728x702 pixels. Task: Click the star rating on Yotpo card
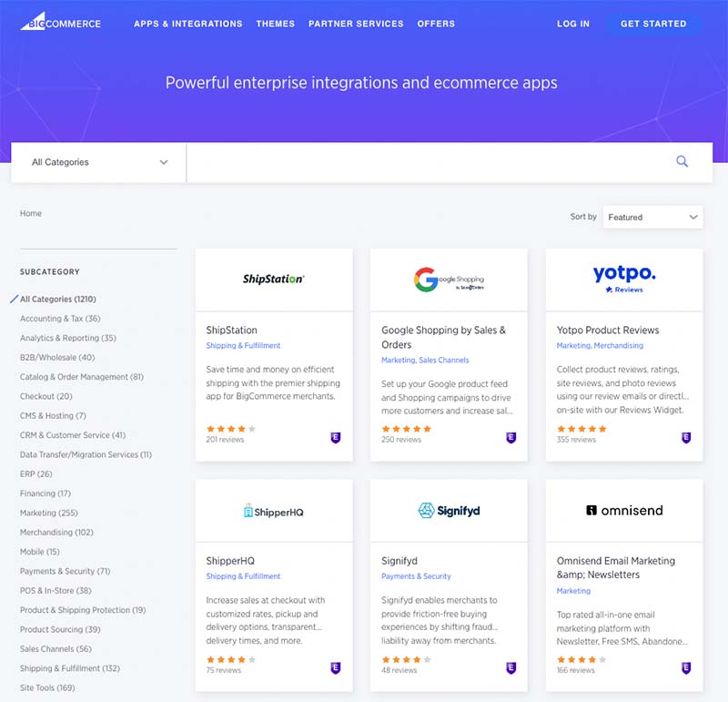581,429
